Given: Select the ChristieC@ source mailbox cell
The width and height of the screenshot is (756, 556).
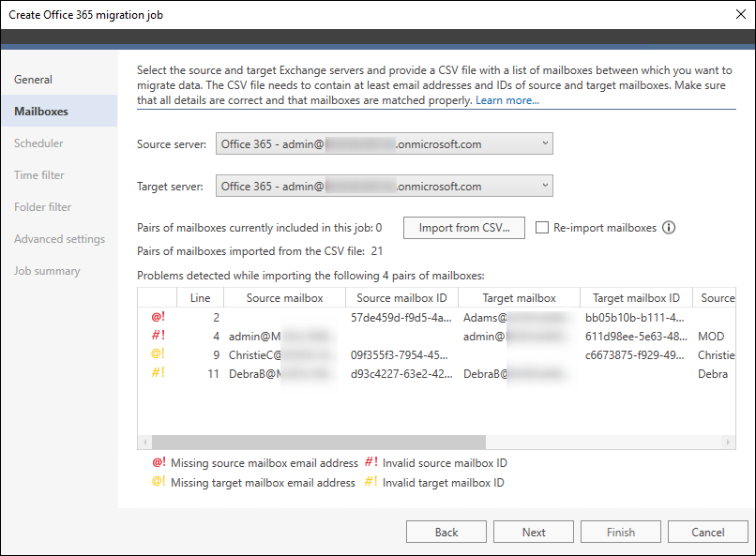Looking at the screenshot, I should [282, 355].
